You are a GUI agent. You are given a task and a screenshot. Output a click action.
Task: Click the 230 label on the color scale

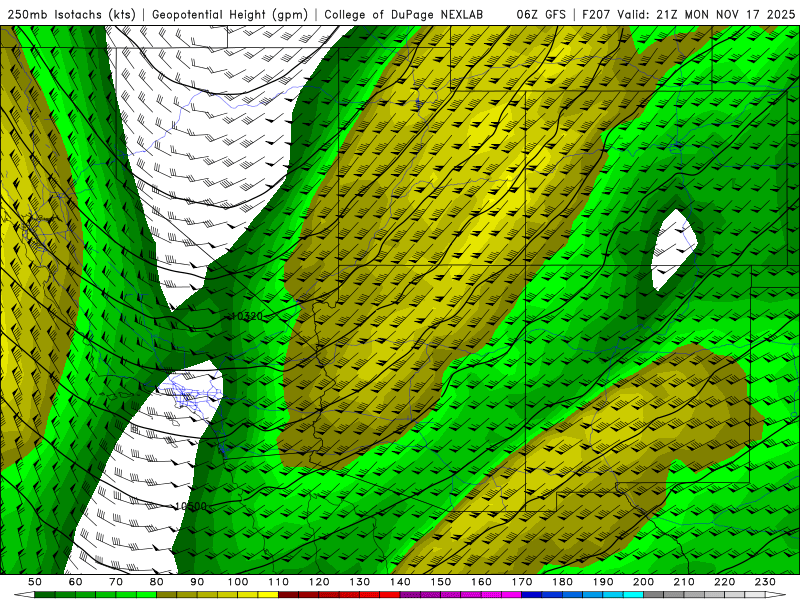(765, 582)
